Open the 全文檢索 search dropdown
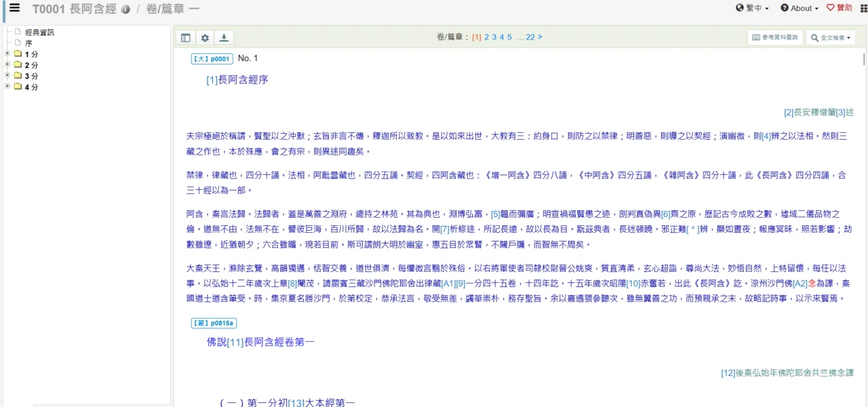 [x=829, y=38]
